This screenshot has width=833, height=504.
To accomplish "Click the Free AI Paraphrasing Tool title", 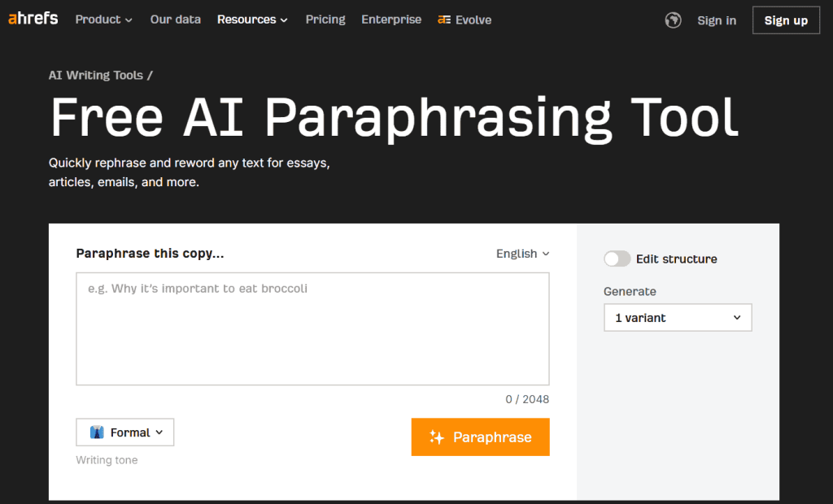I will (395, 118).
